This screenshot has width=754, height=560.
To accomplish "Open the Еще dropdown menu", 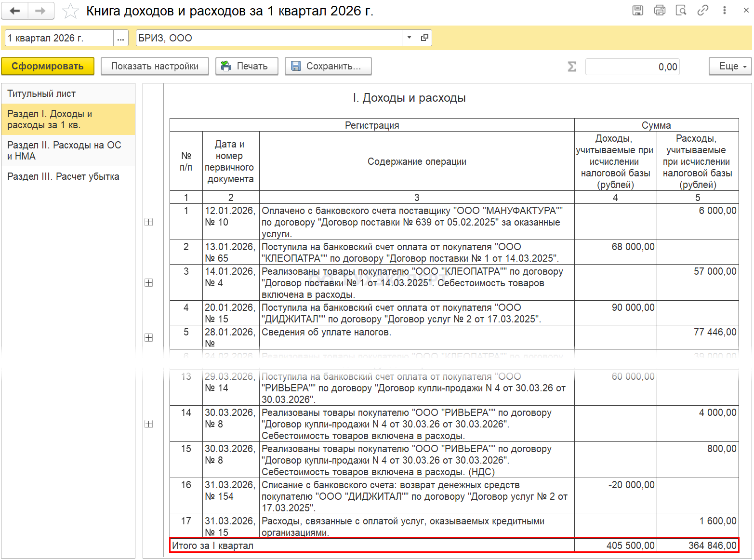I will pyautogui.click(x=730, y=66).
